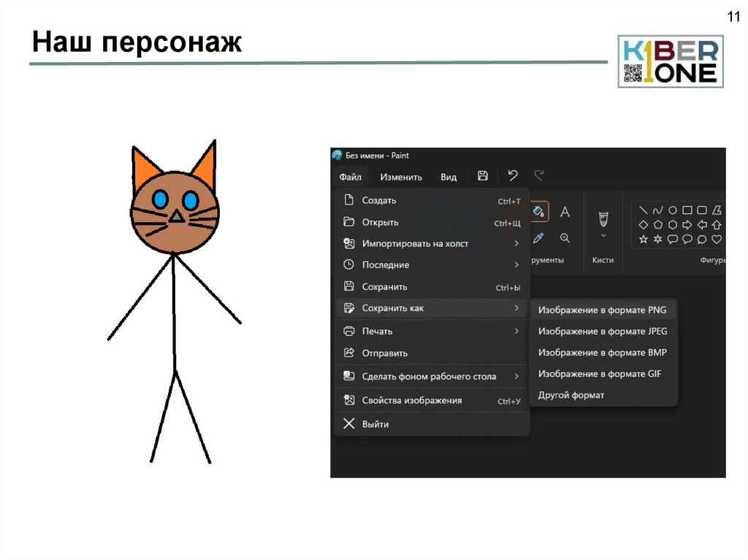Expand the Brushes dropdown chevron

(603, 237)
